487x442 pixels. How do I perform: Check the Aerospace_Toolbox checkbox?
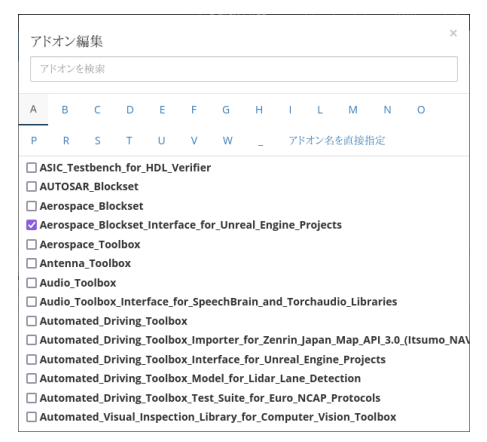(x=31, y=244)
